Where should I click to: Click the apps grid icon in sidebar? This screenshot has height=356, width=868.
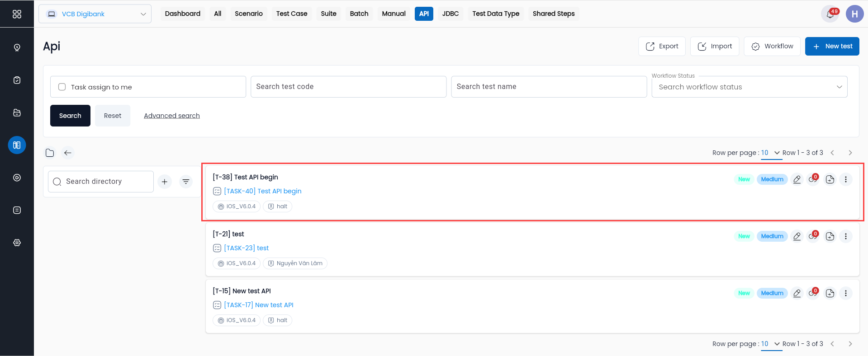click(x=17, y=14)
